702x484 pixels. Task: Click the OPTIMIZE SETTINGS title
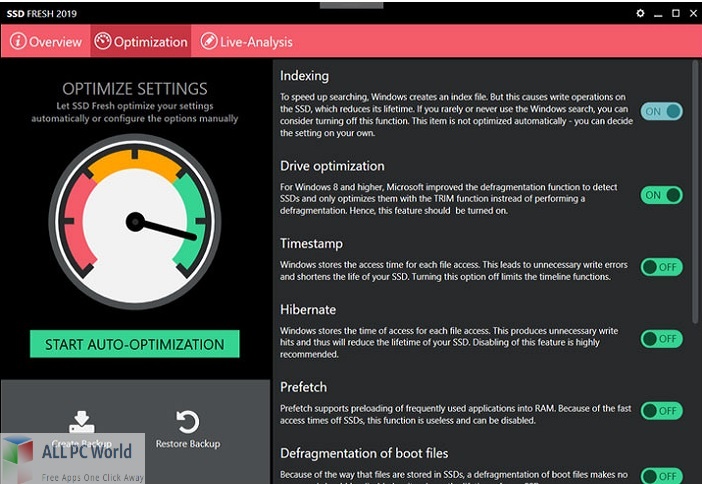click(x=135, y=89)
